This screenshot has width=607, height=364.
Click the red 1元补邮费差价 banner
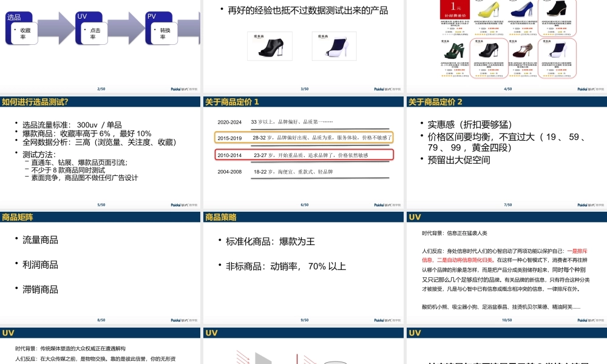click(454, 11)
